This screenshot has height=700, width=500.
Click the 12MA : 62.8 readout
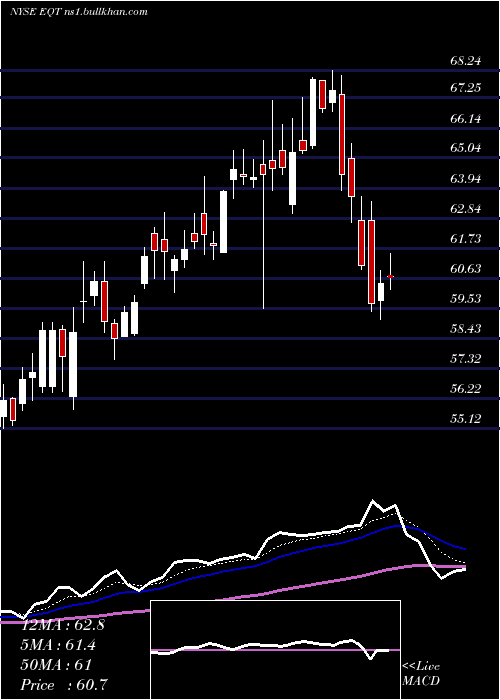pos(63,625)
